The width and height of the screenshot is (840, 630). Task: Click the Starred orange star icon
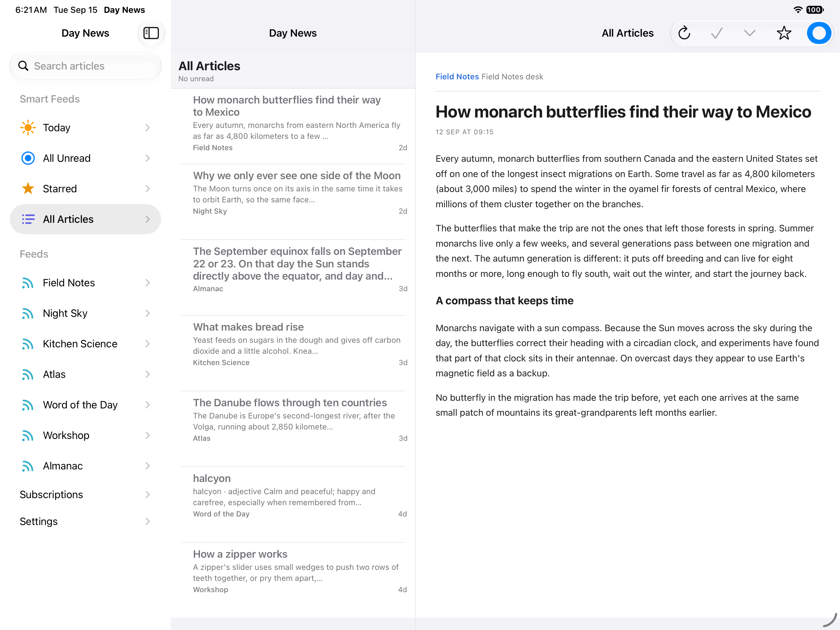(x=28, y=188)
